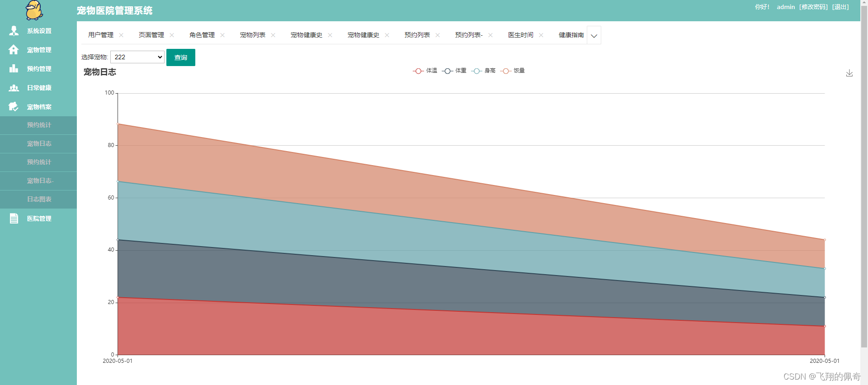Image resolution: width=868 pixels, height=385 pixels.
Task: Switch to the 用户管理 tab
Action: pos(101,35)
